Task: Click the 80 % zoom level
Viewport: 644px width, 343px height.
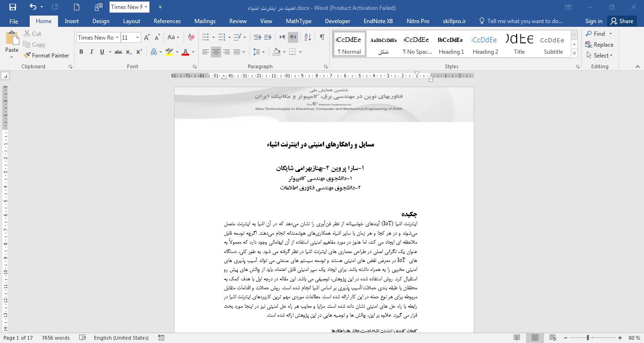Action: pyautogui.click(x=634, y=337)
